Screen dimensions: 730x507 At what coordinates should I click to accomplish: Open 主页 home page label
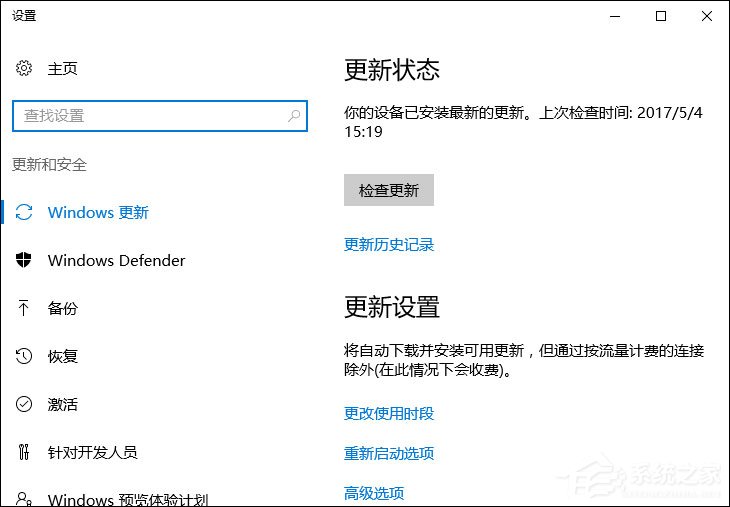(62, 68)
